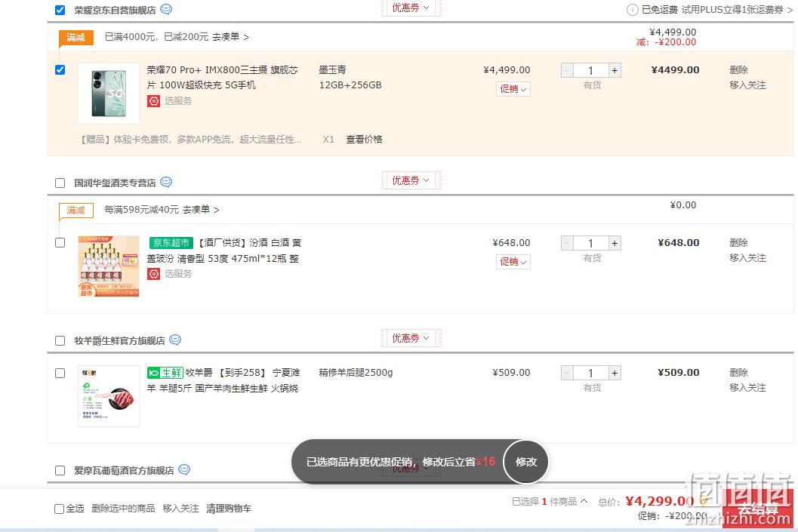Open 促销 dropdown for 汾酒 item
This screenshot has height=532, width=798.
tap(513, 262)
